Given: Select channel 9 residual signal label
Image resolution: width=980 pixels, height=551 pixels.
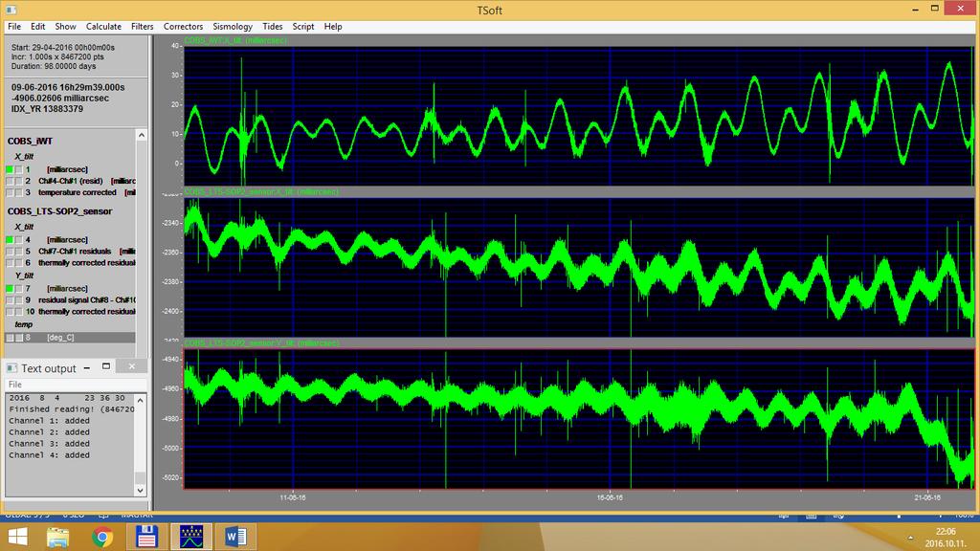Looking at the screenshot, I should tap(87, 300).
